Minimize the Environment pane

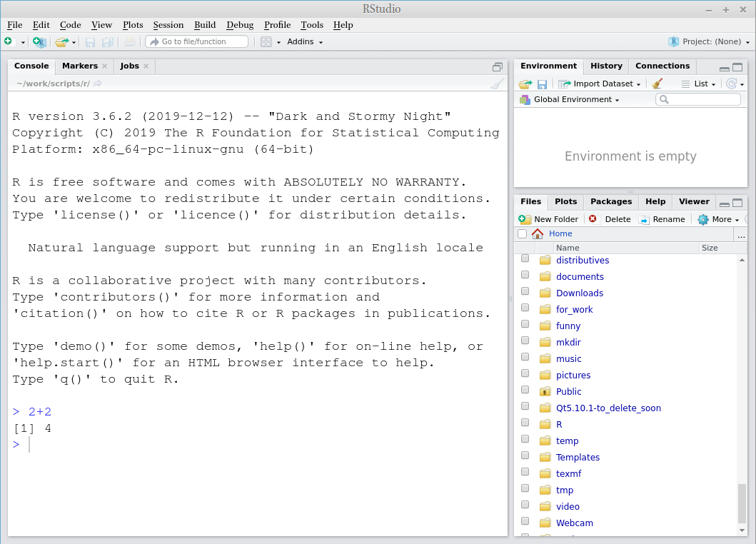click(724, 68)
